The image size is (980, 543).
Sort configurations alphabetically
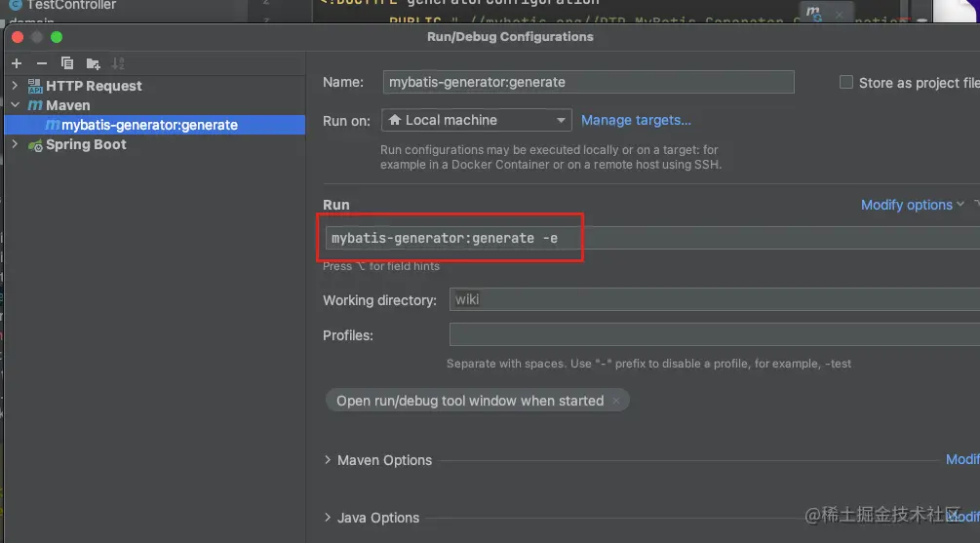(117, 63)
